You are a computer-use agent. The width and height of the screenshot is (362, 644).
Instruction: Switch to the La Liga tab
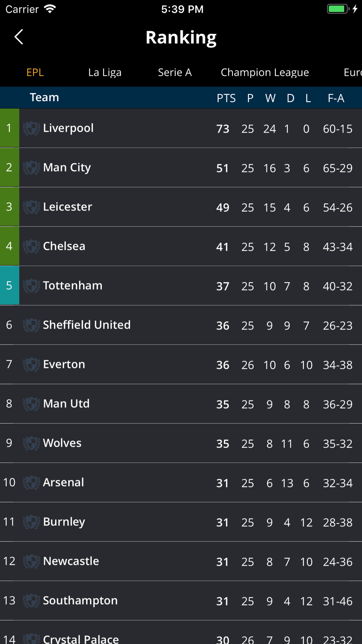pos(105,72)
